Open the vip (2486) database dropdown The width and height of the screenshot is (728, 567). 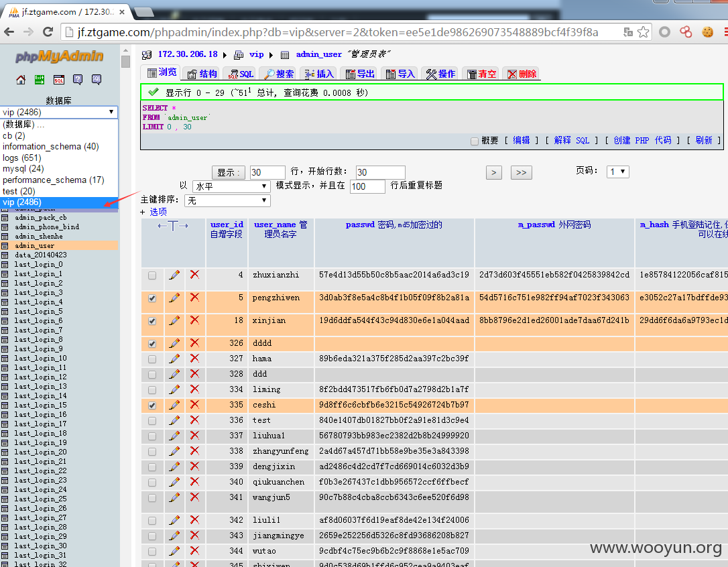coord(58,112)
